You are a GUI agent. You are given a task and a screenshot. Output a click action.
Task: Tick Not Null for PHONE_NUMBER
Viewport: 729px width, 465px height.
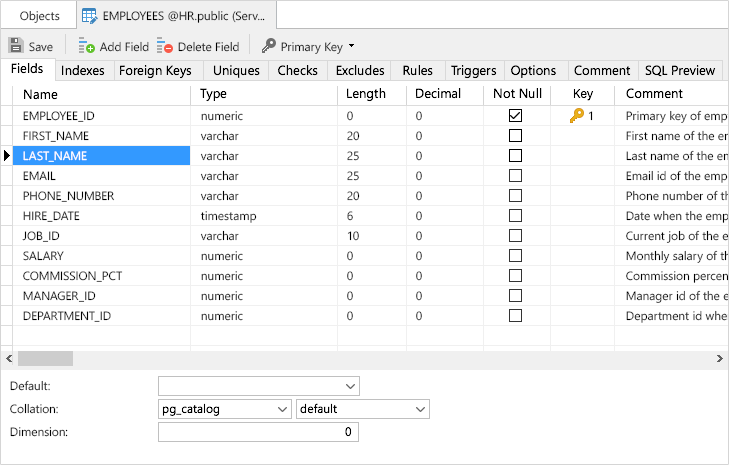(x=515, y=195)
